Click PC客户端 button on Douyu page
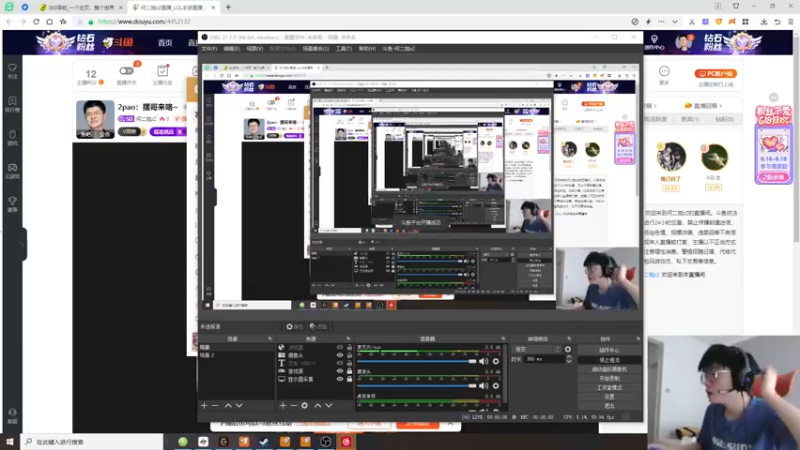Image resolution: width=800 pixels, height=450 pixels. pyautogui.click(x=715, y=73)
